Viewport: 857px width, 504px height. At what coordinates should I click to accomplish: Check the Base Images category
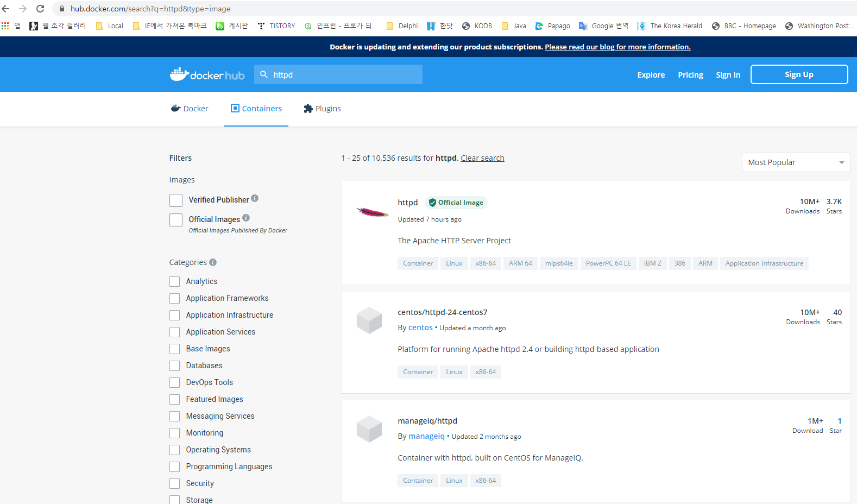[174, 349]
